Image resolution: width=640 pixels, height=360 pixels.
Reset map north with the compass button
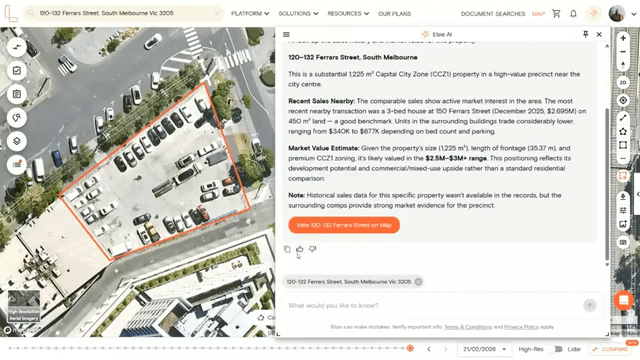click(623, 65)
